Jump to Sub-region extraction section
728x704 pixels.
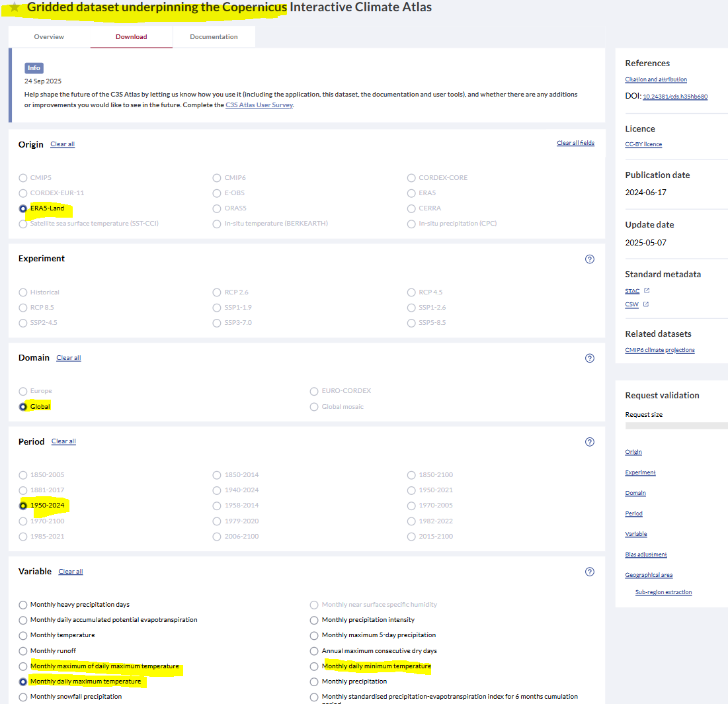[x=663, y=592]
